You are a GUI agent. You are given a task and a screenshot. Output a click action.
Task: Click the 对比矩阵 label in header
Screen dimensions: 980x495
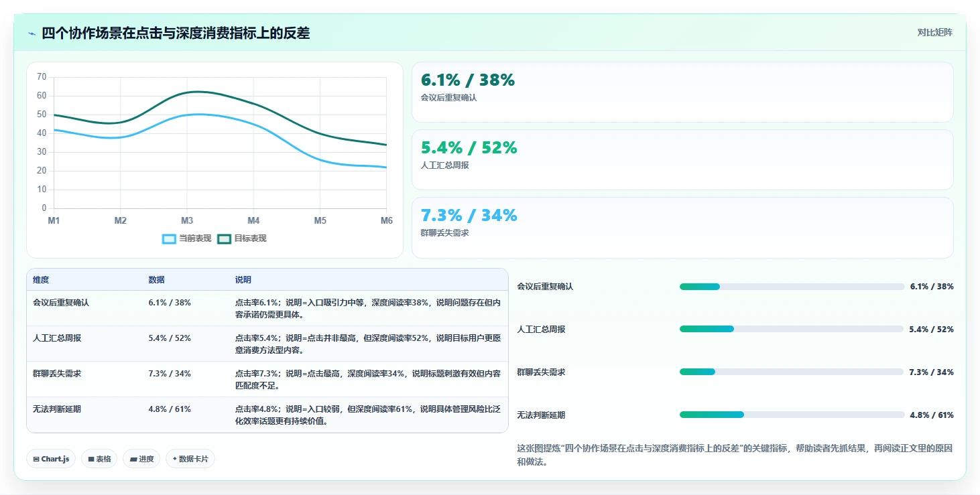pyautogui.click(x=934, y=32)
